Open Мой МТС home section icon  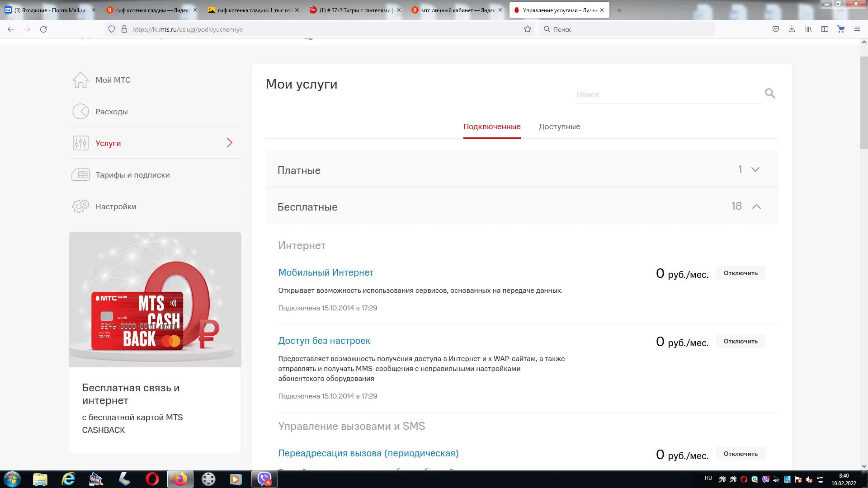80,80
